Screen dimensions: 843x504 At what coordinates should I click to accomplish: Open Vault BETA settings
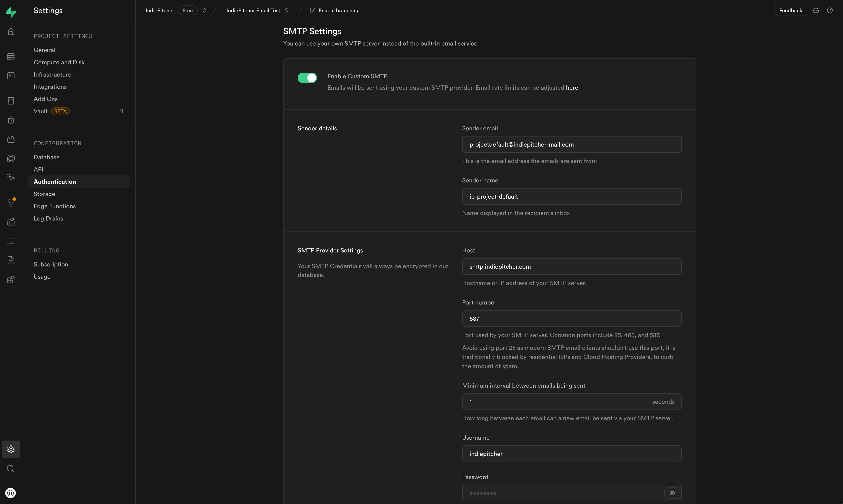point(52,111)
